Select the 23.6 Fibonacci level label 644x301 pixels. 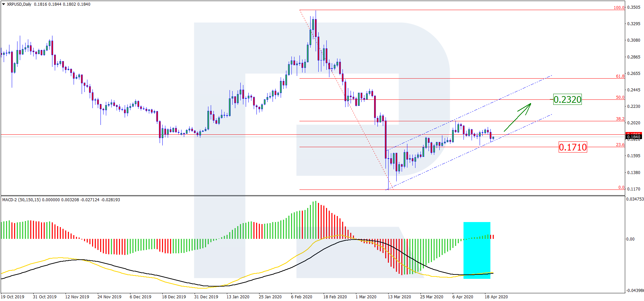click(620, 145)
